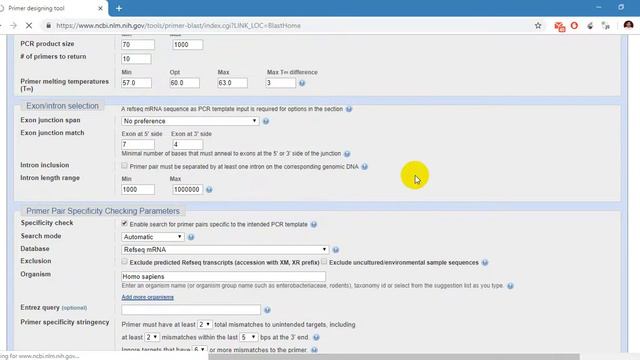The height and width of the screenshot is (360, 640).
Task: Stop page loading in browser toolbar
Action: 29,26
